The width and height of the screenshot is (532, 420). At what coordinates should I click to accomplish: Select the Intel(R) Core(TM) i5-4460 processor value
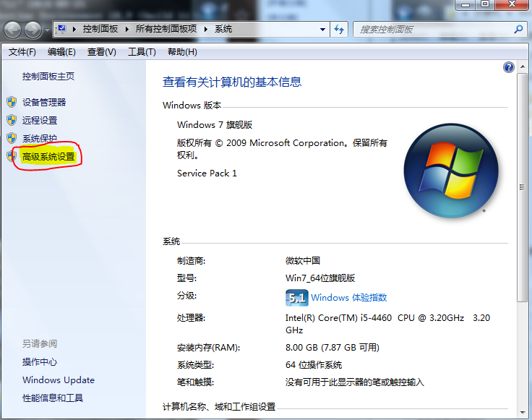coord(388,324)
